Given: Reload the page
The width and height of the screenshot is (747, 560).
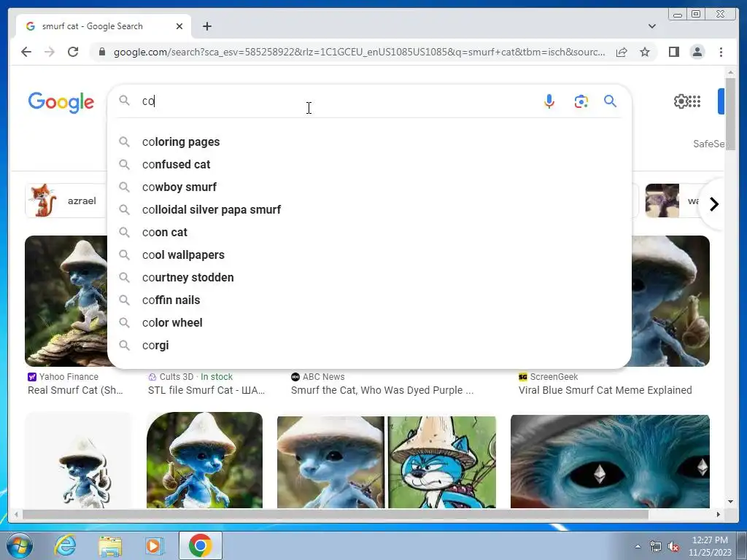Looking at the screenshot, I should [x=73, y=52].
